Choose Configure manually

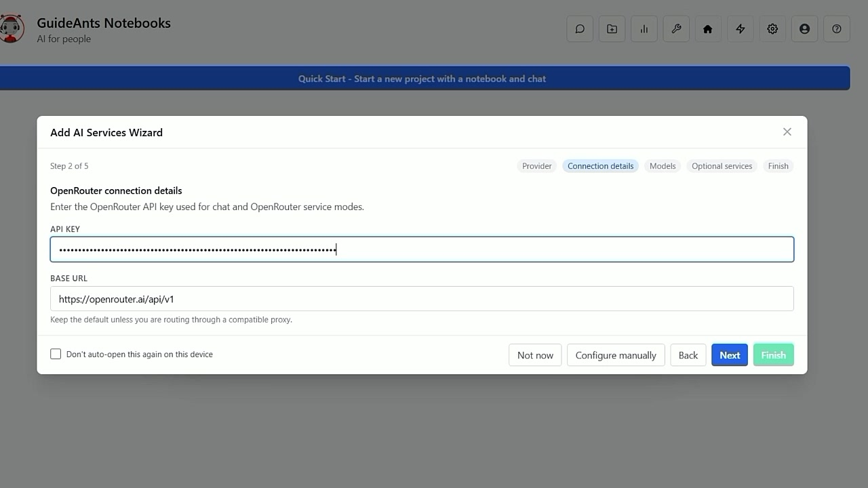coord(616,355)
